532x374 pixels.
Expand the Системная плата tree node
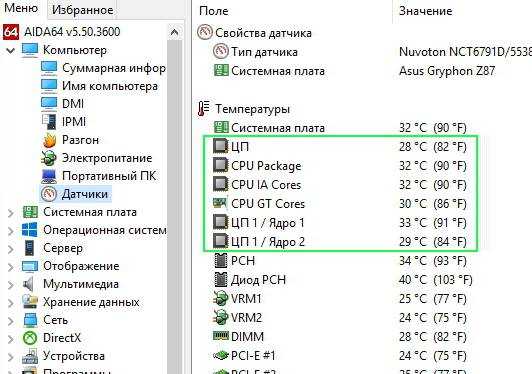point(11,212)
